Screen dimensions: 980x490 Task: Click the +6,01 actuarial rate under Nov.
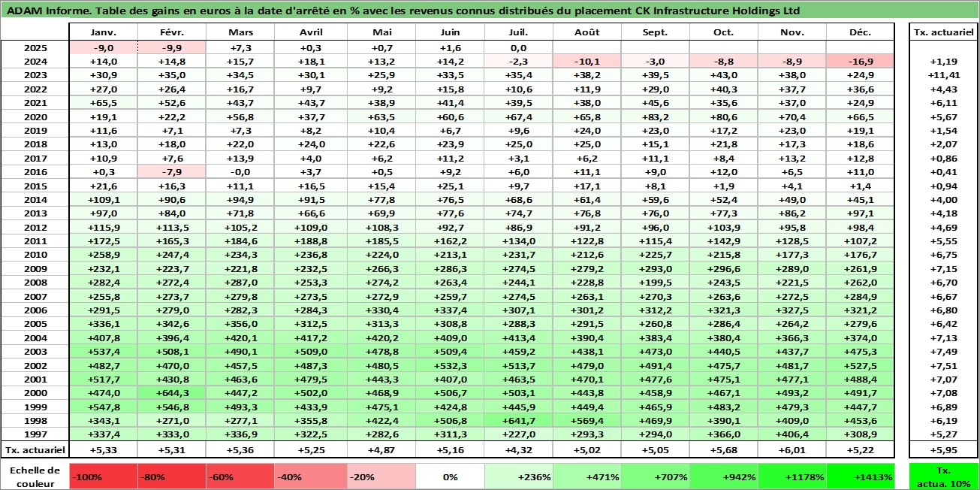tap(792, 449)
